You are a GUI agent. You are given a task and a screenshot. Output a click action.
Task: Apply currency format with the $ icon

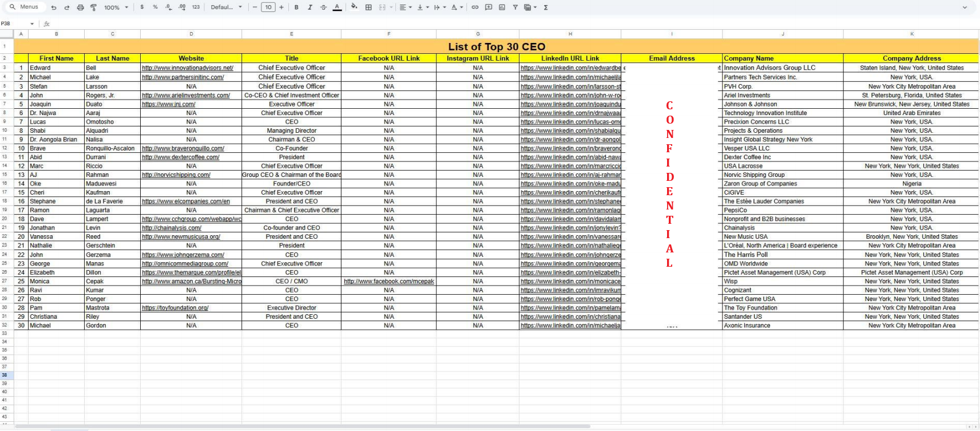142,7
